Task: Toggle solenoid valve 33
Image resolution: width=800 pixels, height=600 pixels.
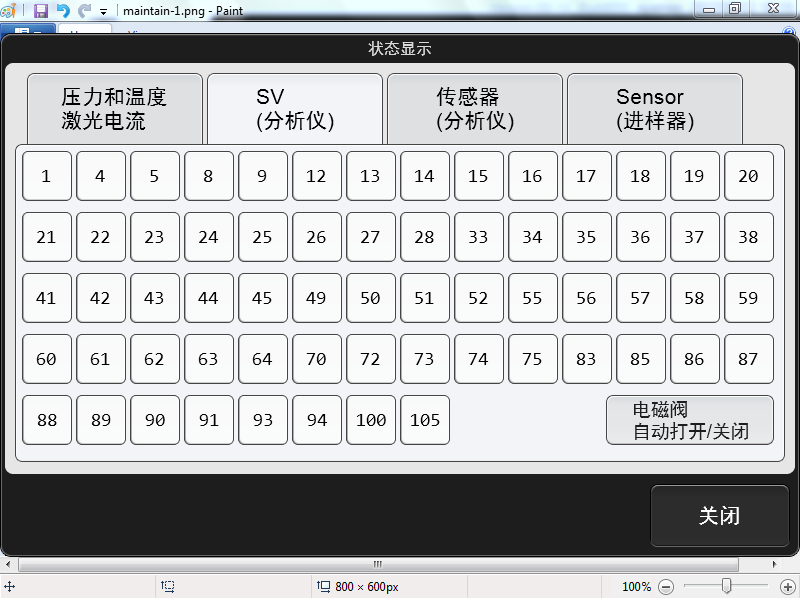Action: coord(478,237)
